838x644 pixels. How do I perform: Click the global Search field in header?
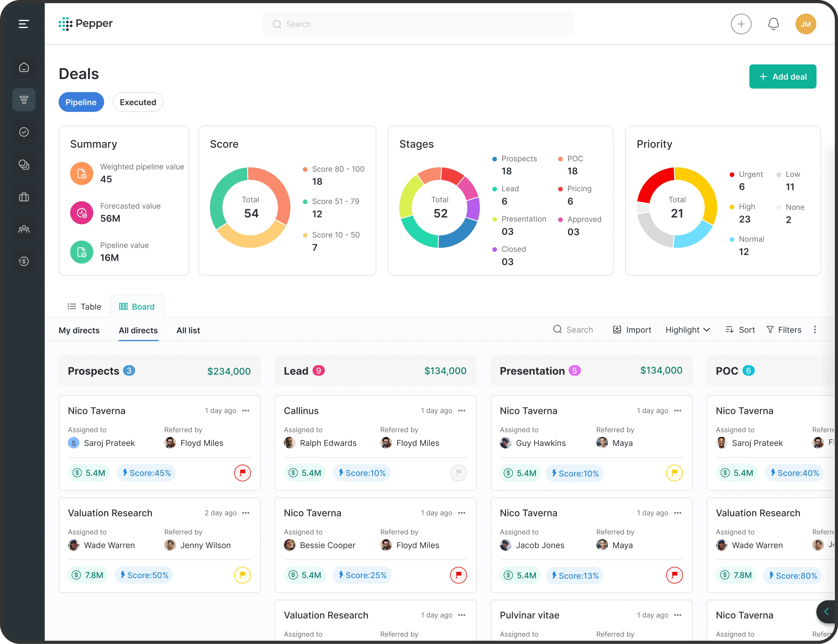419,24
